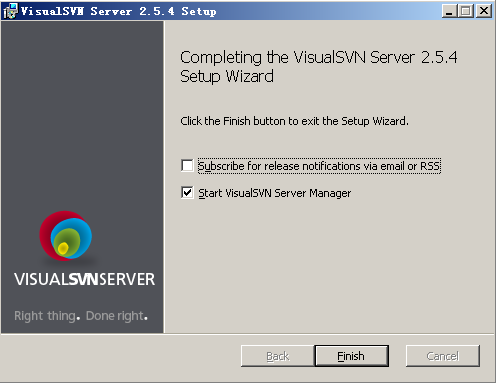Minimize the Setup window
Viewport: 499px width, 383px height.
click(449, 11)
